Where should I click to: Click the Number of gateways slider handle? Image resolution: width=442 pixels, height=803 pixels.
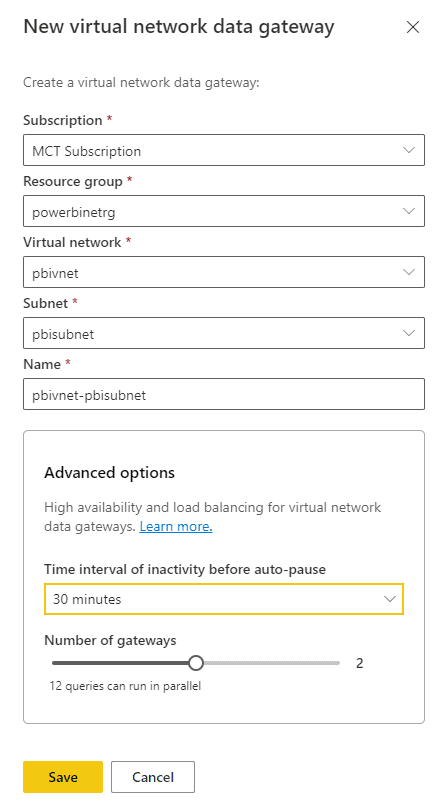tap(196, 663)
